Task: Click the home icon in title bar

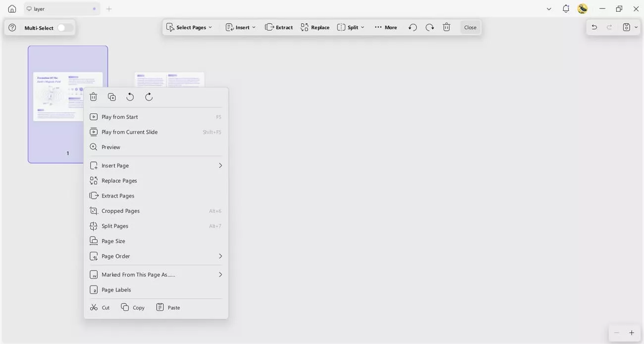Action: pos(12,9)
